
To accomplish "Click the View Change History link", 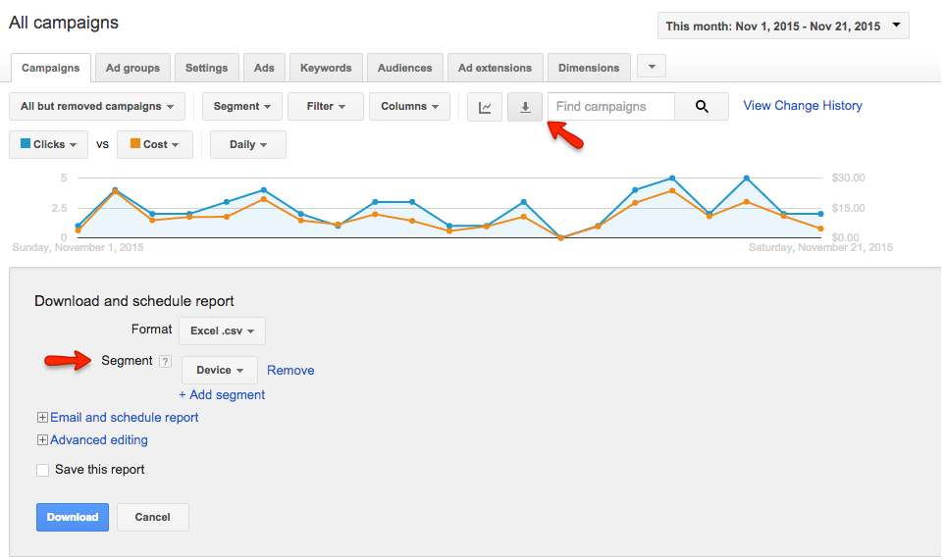I will [x=802, y=106].
